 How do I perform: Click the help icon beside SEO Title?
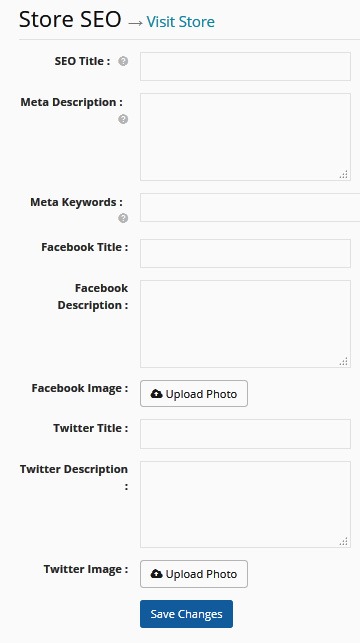tap(123, 61)
